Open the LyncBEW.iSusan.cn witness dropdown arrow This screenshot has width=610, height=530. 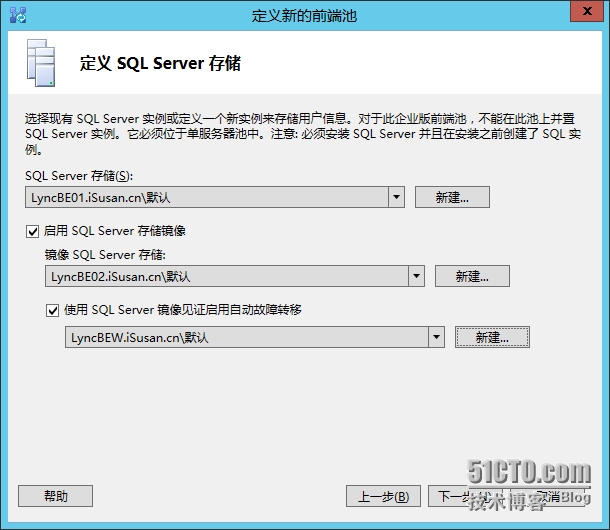click(x=436, y=337)
